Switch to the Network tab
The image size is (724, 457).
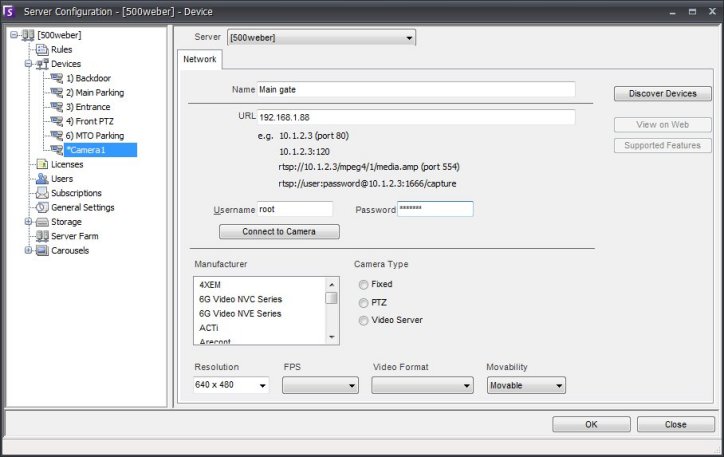(199, 59)
